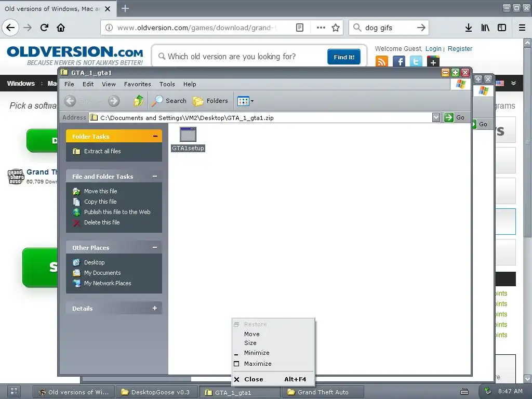Click the browser Back arrow button
This screenshot has height=399, width=532.
tap(10, 28)
